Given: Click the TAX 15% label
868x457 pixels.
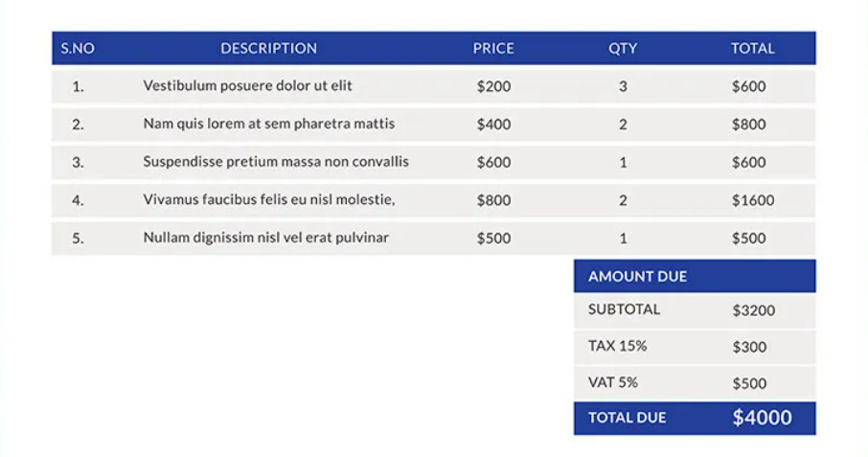Looking at the screenshot, I should click(x=617, y=346).
